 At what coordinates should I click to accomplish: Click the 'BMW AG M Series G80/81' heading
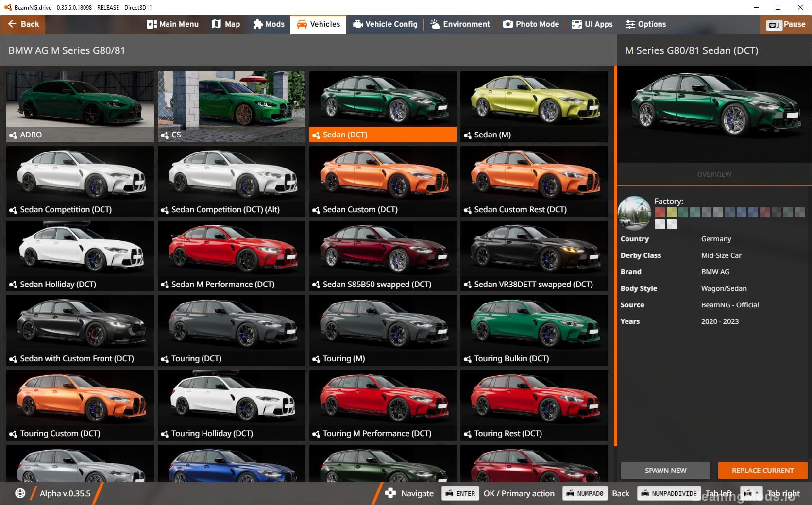tap(67, 50)
